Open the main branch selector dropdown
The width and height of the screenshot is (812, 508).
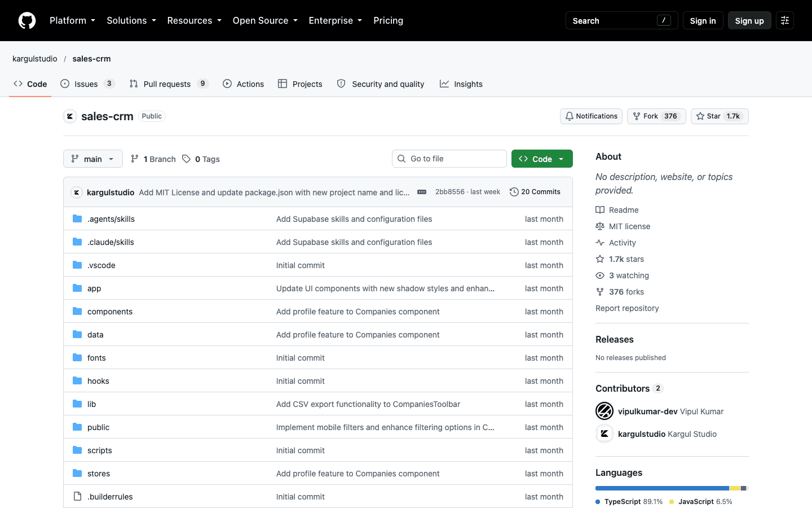coord(93,159)
